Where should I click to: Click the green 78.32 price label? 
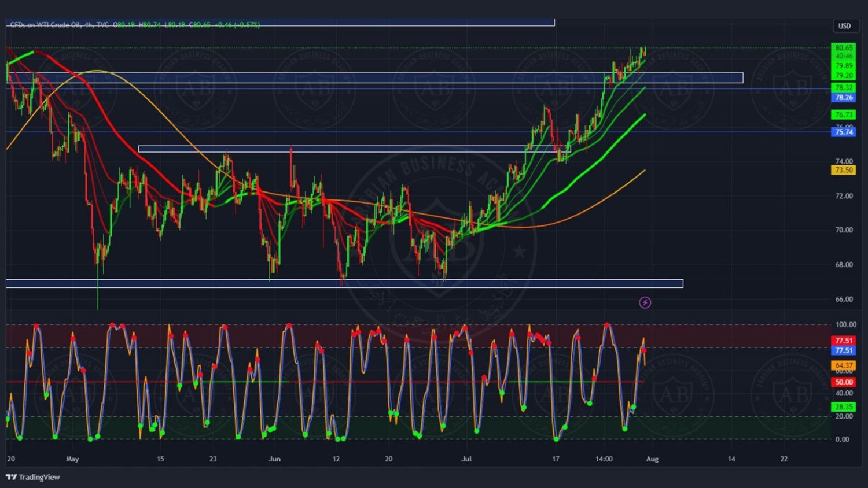click(843, 88)
